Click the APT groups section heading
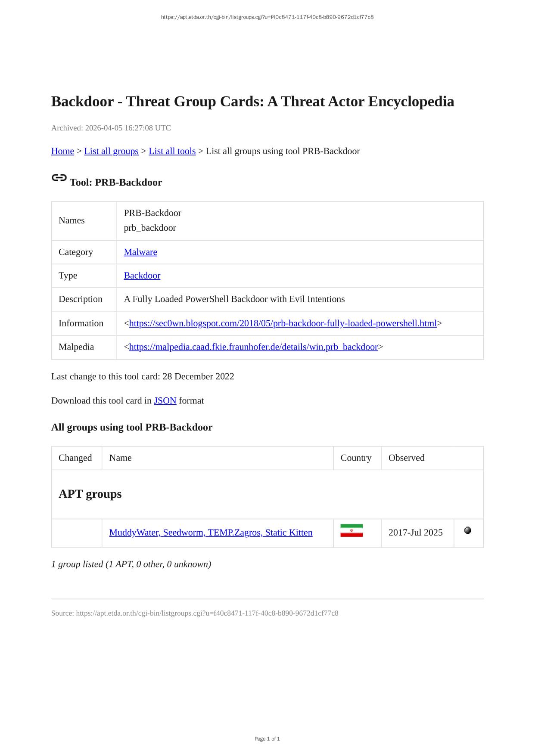The height and width of the screenshot is (756, 535). [x=90, y=494]
